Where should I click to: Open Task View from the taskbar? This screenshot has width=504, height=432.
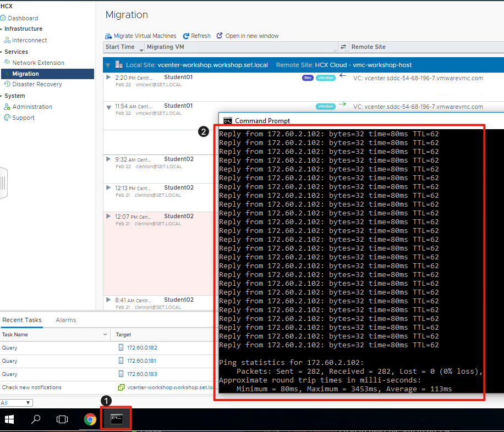click(x=62, y=419)
